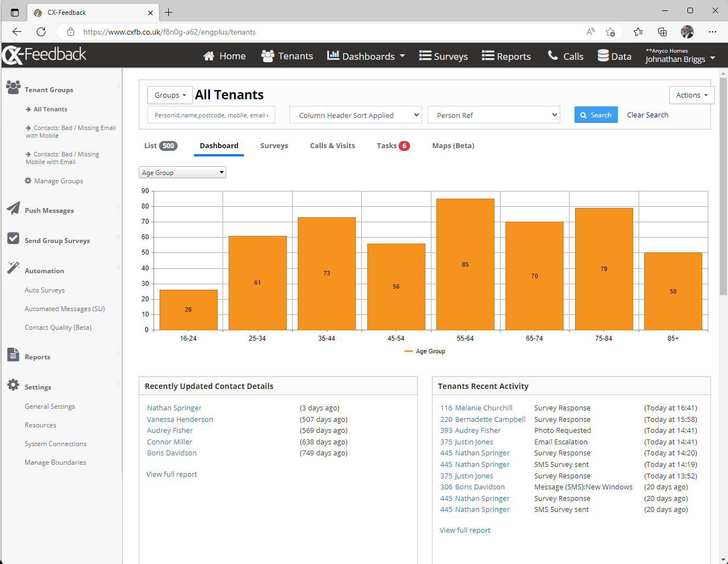This screenshot has width=728, height=564.
Task: Click the read aloud icon in address bar
Action: 590,32
